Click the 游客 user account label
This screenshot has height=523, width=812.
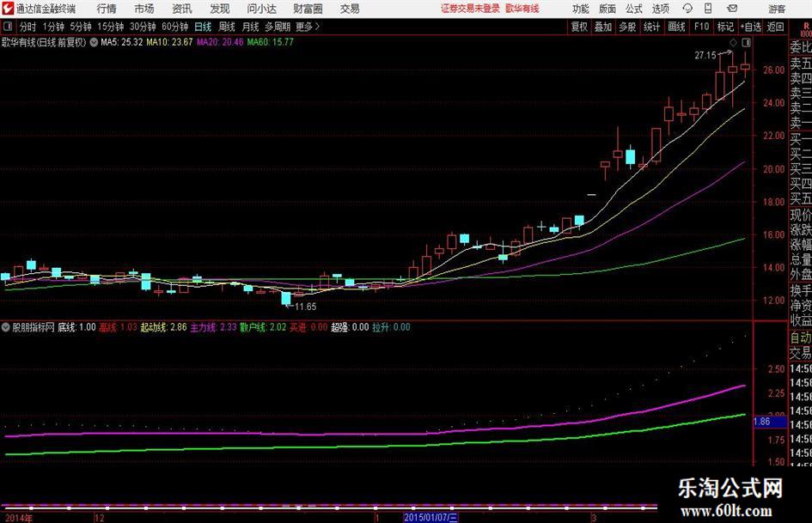(776, 9)
